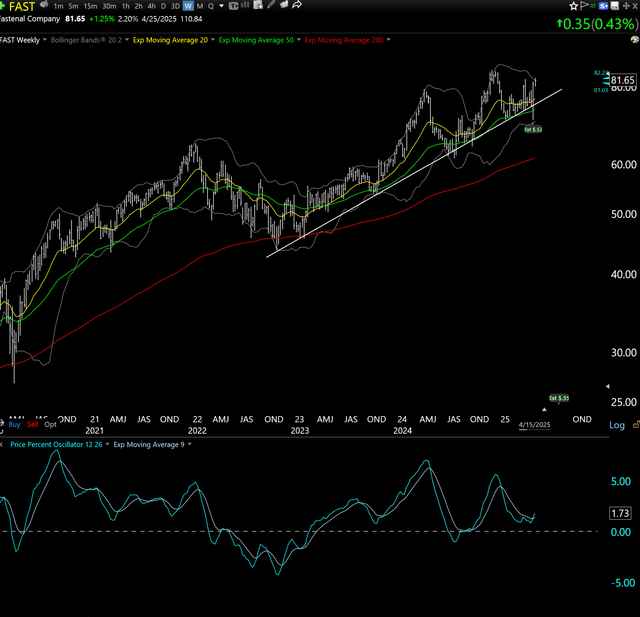Select the highlighted W weekly time frame
Image resolution: width=640 pixels, height=617 pixels.
coord(188,6)
